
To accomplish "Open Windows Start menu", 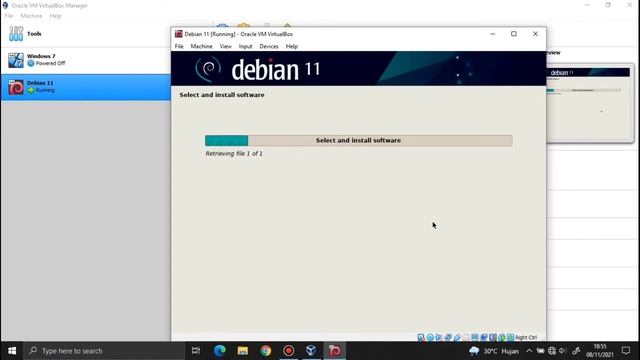I will pyautogui.click(x=12, y=351).
